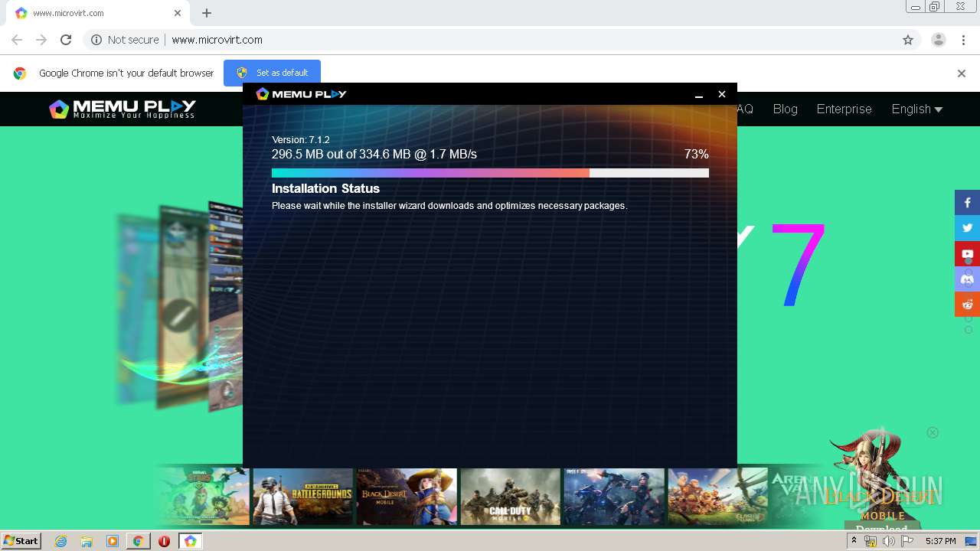Click the MEmu Play installer title logo
The image size is (980, 551).
point(301,94)
